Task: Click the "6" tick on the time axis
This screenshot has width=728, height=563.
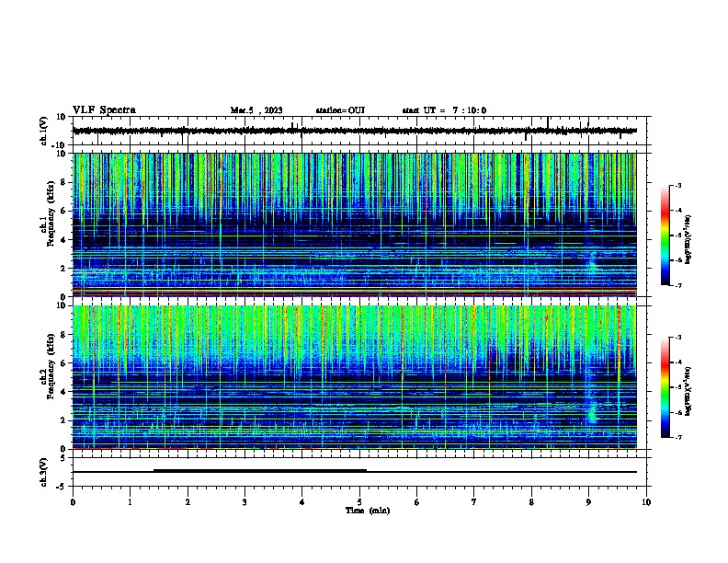Action: tap(417, 502)
